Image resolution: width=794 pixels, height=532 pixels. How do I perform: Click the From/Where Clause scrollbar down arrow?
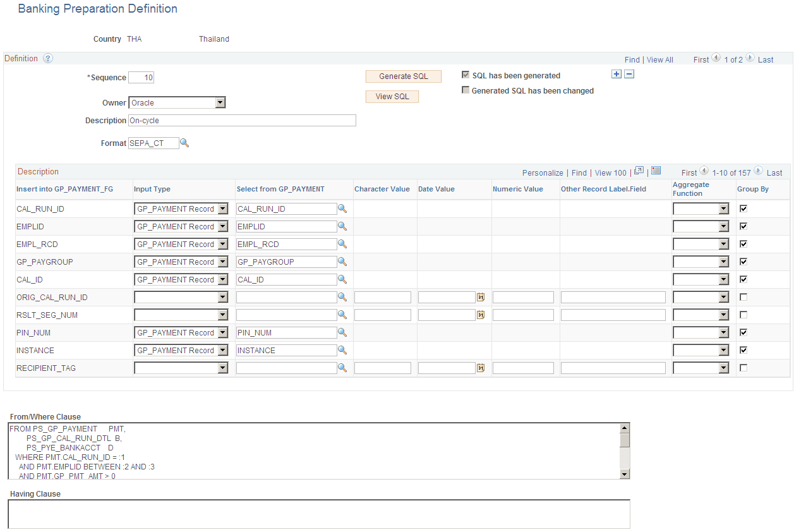[x=625, y=473]
